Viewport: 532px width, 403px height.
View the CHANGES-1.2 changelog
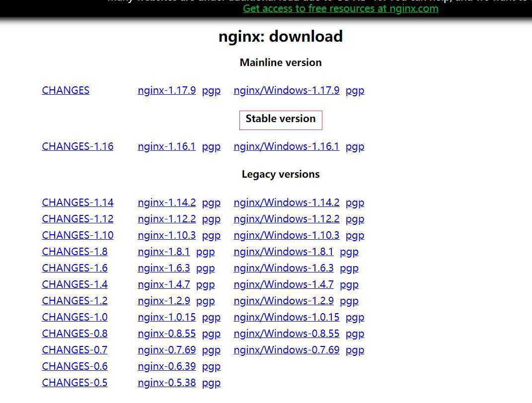75,301
